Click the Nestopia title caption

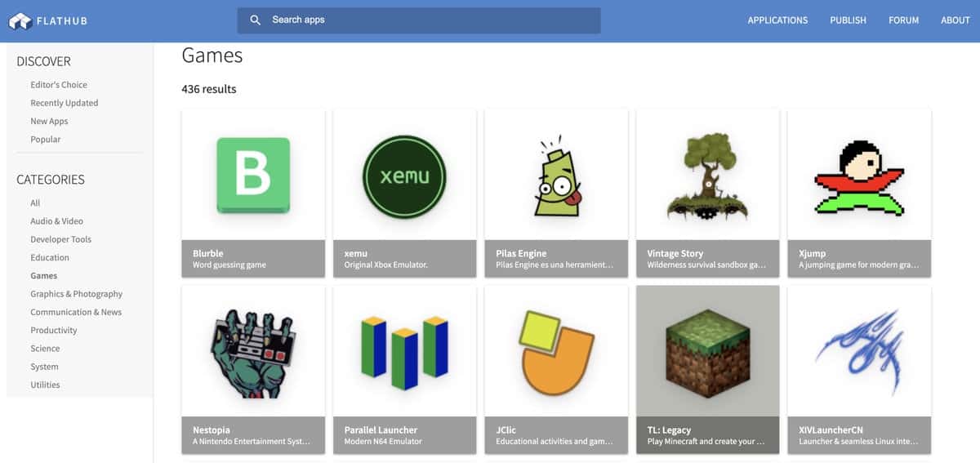[x=212, y=430]
